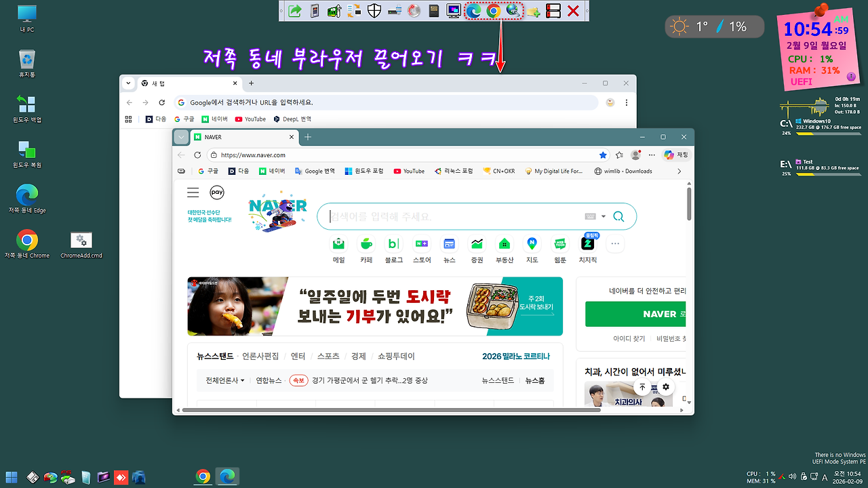
Task: Click Edge horizontal scrollbar at bottom
Action: click(390, 409)
